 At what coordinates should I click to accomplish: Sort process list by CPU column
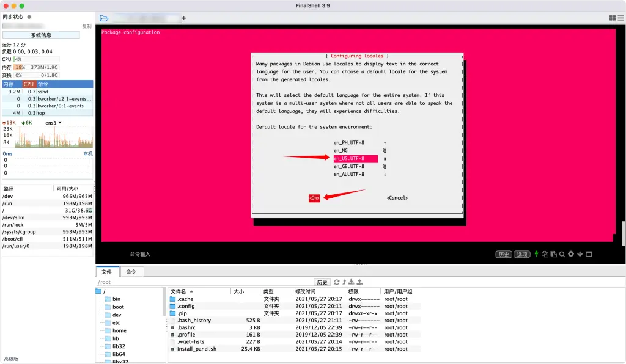[x=29, y=84]
